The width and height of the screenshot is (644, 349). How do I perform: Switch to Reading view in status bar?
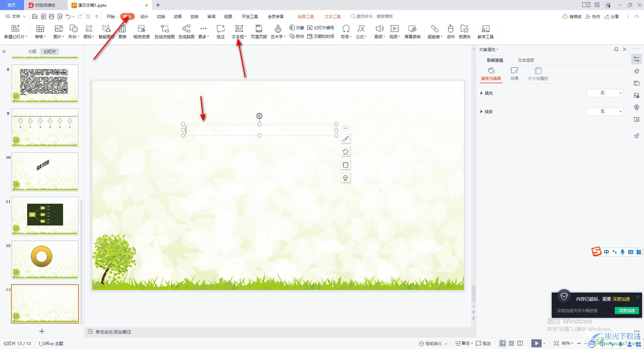coord(520,343)
